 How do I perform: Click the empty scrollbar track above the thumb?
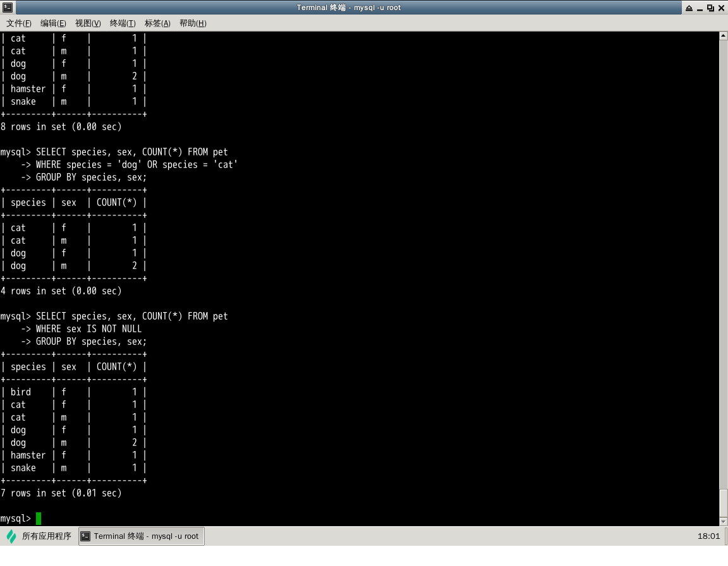[724, 253]
